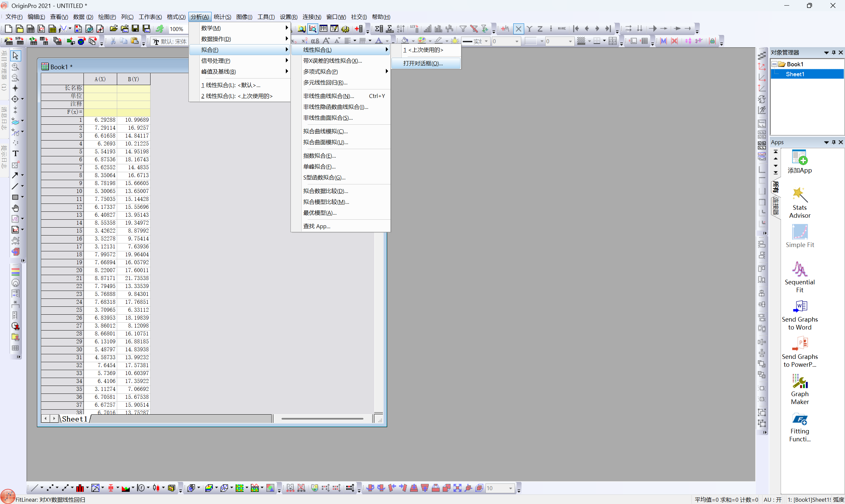Select the Pan hand tool

coord(15,208)
